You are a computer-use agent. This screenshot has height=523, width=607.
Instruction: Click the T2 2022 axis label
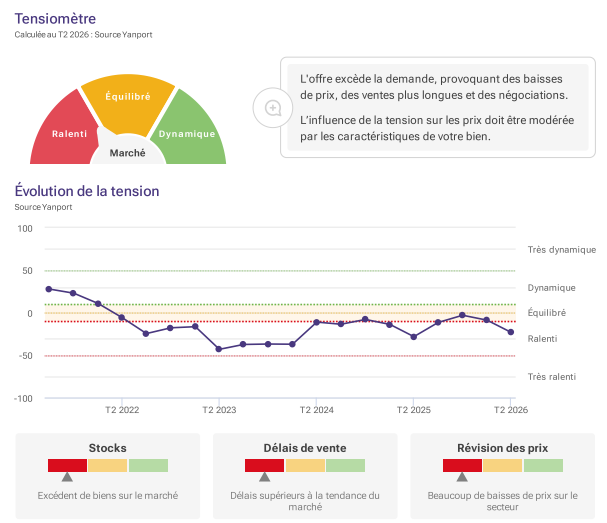pyautogui.click(x=122, y=410)
